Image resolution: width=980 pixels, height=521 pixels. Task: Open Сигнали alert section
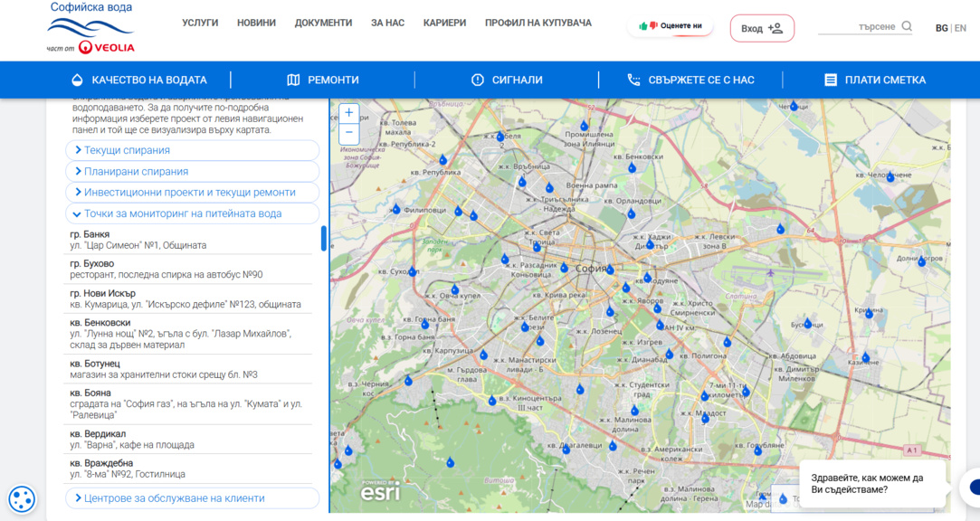506,80
